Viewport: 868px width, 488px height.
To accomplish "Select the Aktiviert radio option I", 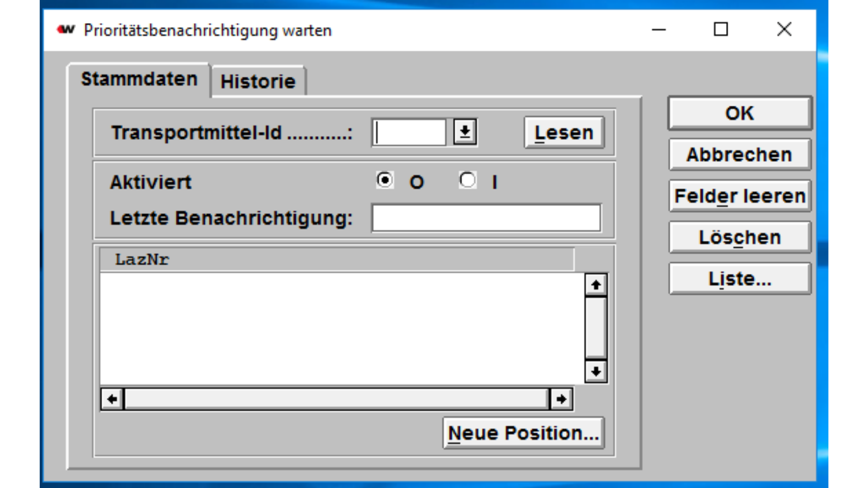I will (x=467, y=180).
